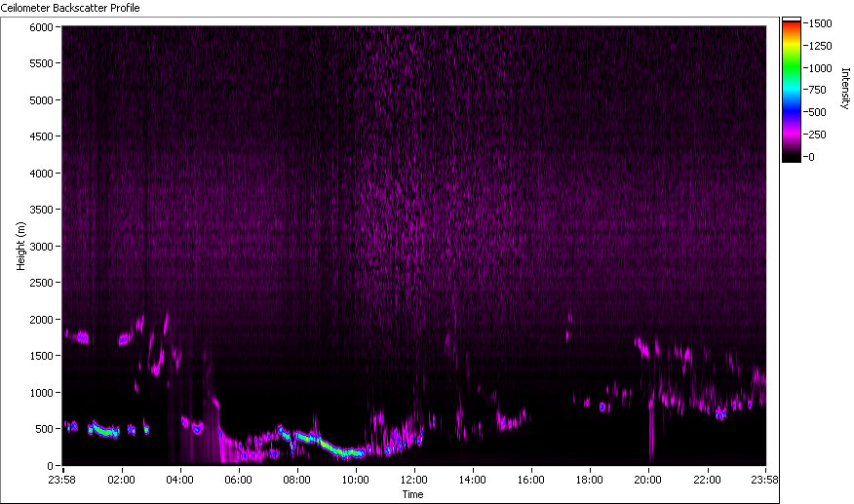Click the 'Time' axis label
This screenshot has height=504, width=854.
(x=412, y=494)
